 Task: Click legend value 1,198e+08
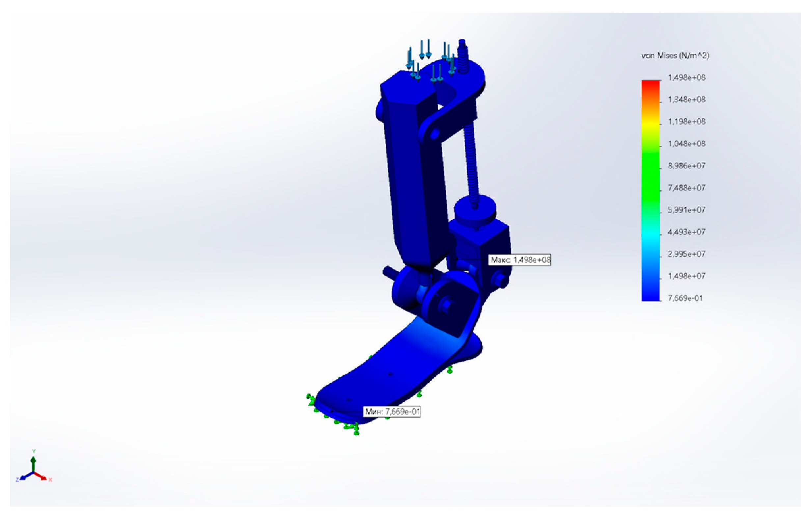[x=687, y=121]
